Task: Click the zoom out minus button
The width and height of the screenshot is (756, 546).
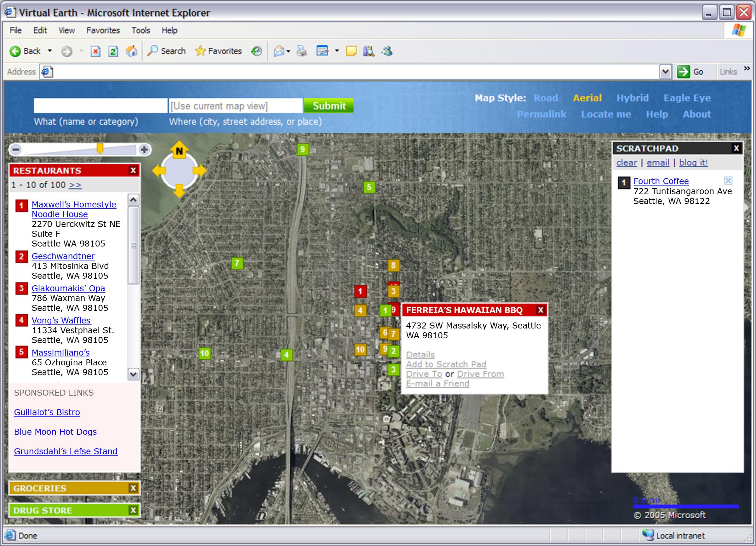Action: pos(16,150)
